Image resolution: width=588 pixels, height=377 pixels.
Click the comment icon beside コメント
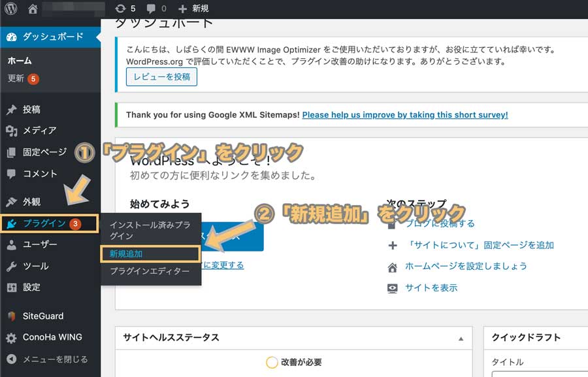(x=12, y=174)
